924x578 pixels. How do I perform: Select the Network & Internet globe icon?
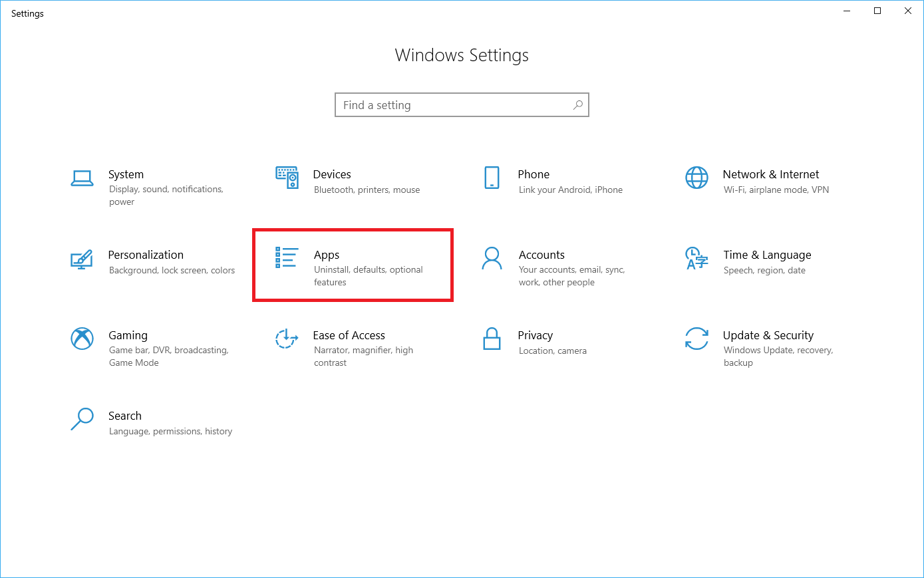pyautogui.click(x=696, y=178)
